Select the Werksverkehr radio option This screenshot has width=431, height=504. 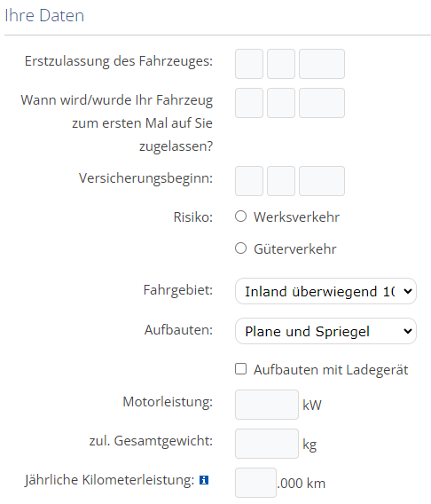[x=241, y=217]
